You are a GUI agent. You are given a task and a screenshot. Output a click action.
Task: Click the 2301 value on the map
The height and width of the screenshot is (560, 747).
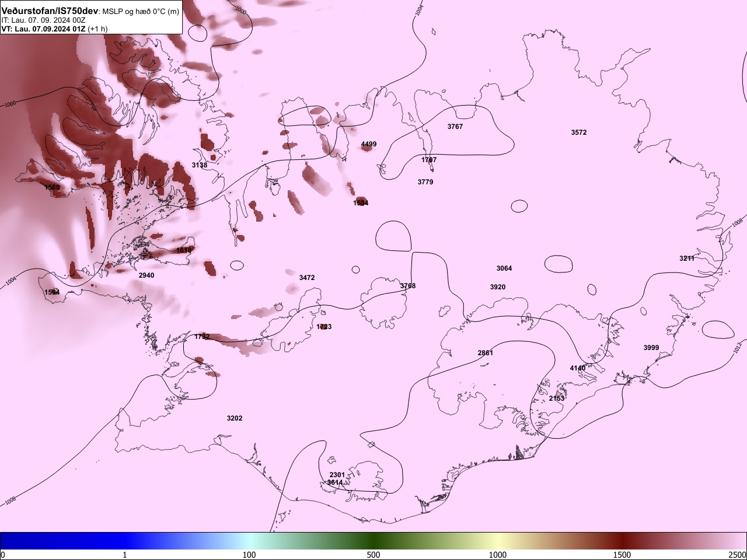[x=337, y=475]
